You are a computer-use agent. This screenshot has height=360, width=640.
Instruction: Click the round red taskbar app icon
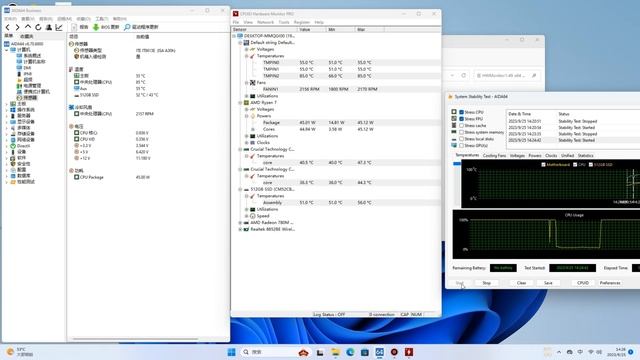click(x=394, y=352)
